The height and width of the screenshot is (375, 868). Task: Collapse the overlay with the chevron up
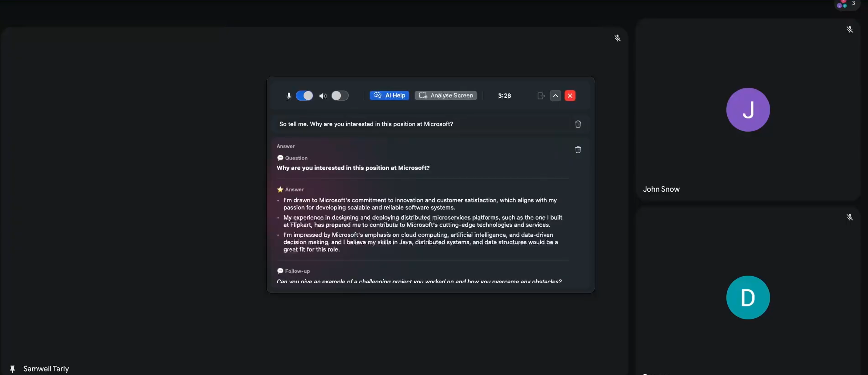coord(555,96)
